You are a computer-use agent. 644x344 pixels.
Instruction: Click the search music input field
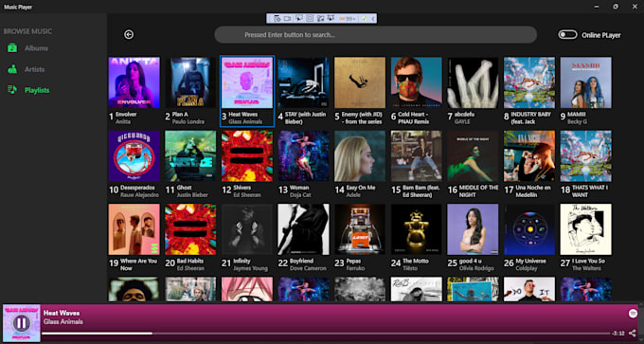tap(375, 35)
